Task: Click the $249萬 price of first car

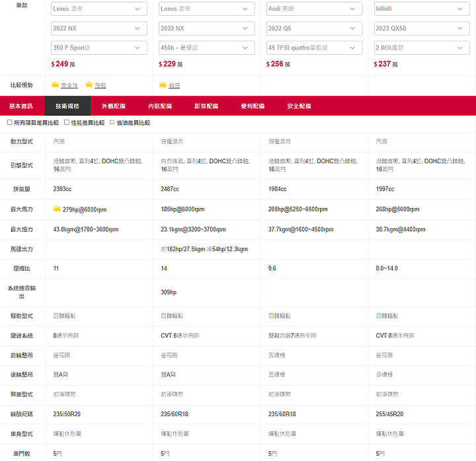Action: [x=63, y=64]
